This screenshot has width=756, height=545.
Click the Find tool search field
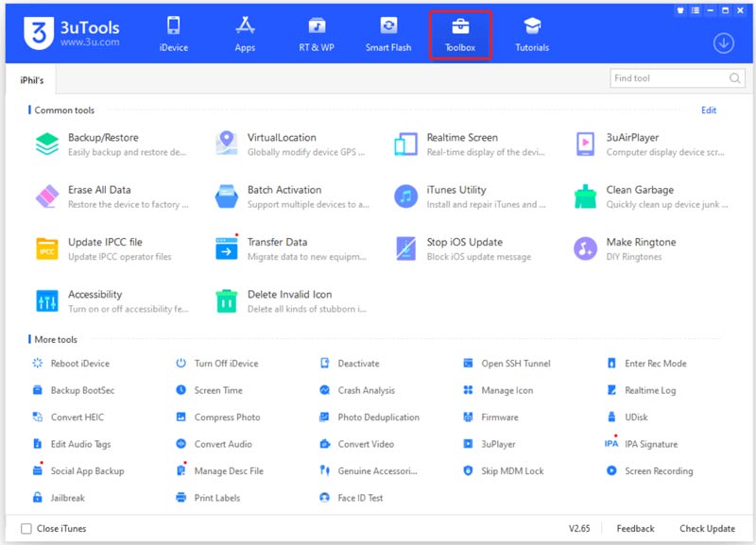677,78
